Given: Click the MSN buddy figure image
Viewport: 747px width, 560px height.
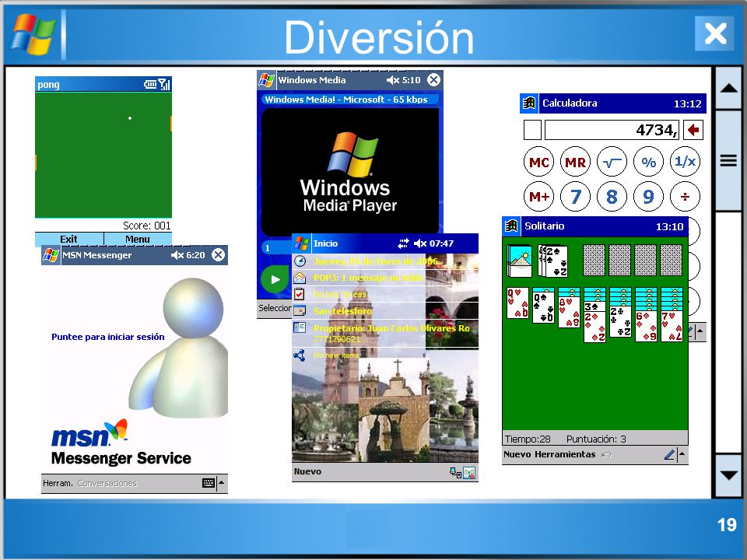Looking at the screenshot, I should [179, 348].
